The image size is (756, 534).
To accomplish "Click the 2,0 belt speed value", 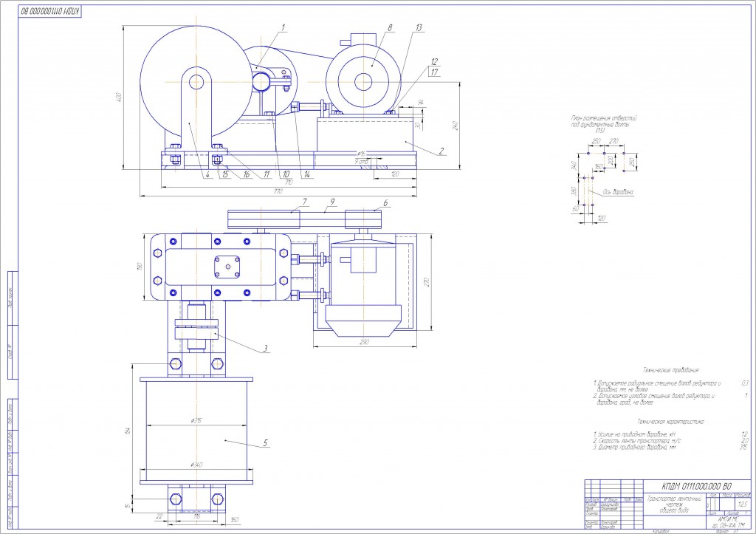I will [x=745, y=441].
